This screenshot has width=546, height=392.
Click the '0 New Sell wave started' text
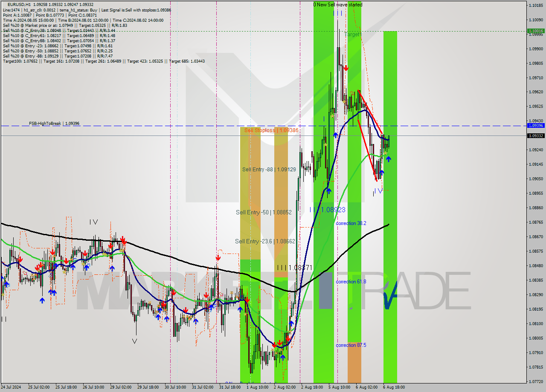pyautogui.click(x=338, y=5)
